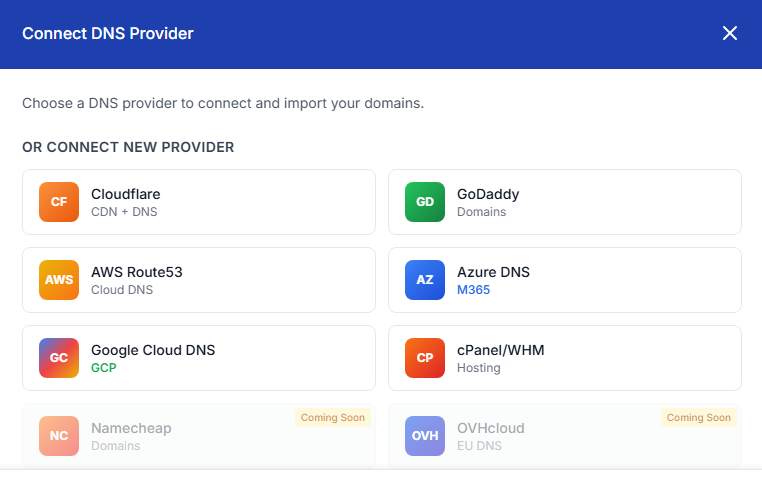Select the Google Cloud DNS name

point(153,350)
